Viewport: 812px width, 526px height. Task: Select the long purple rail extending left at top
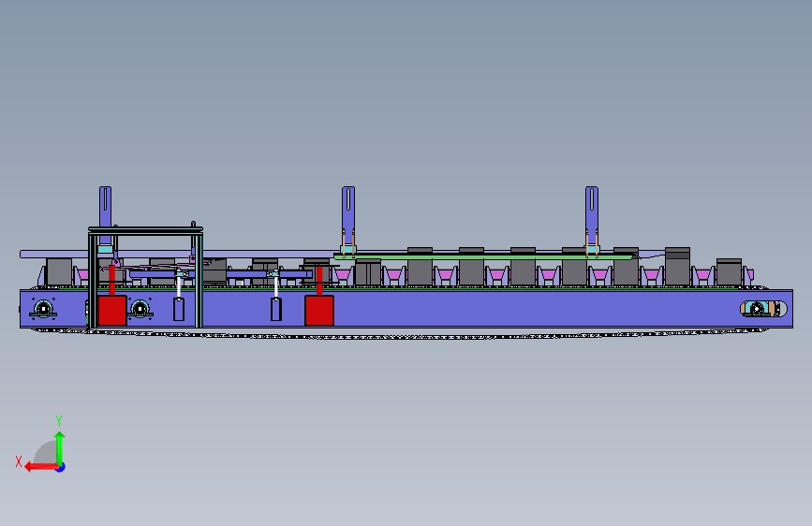(x=176, y=255)
